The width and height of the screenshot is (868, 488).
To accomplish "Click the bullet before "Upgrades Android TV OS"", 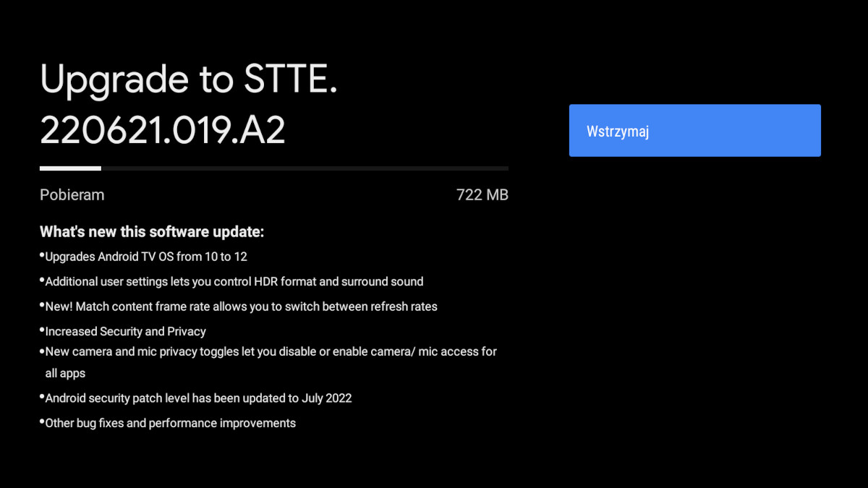I will pos(42,255).
